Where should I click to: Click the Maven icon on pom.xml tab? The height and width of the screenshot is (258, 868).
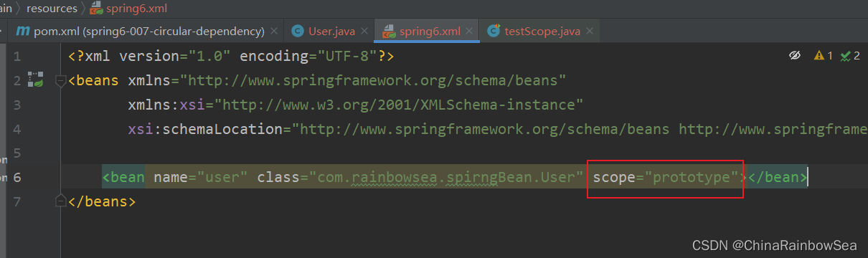click(x=24, y=32)
